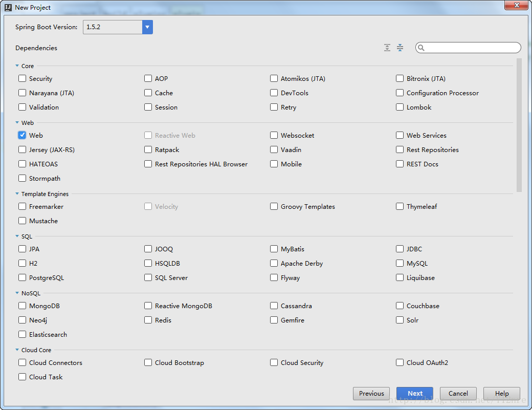The image size is (532, 410).
Task: Click the Next button
Action: point(415,394)
